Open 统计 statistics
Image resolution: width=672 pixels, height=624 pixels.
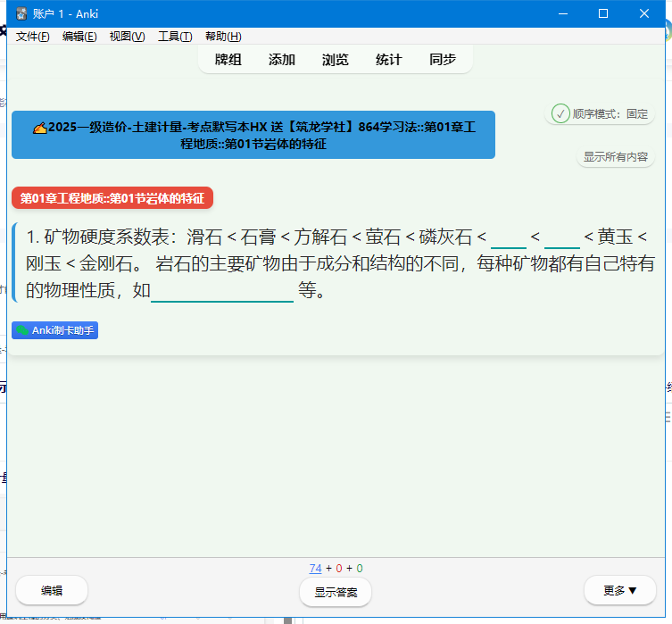389,60
